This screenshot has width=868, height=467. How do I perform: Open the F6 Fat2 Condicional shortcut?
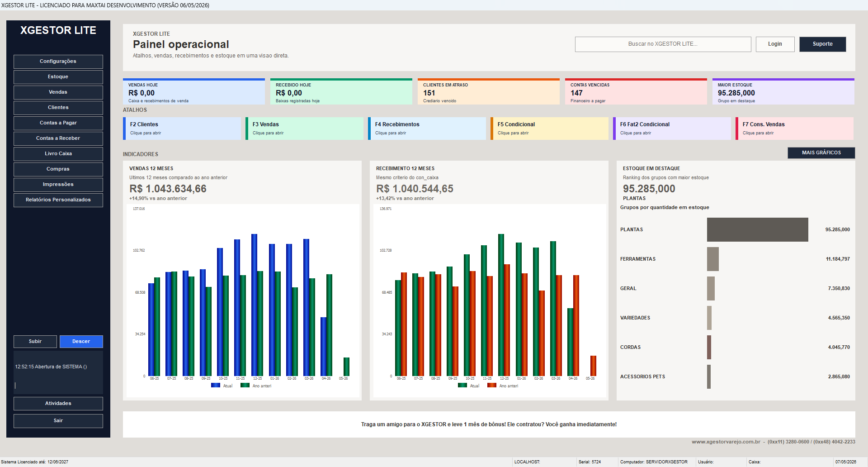(x=672, y=129)
